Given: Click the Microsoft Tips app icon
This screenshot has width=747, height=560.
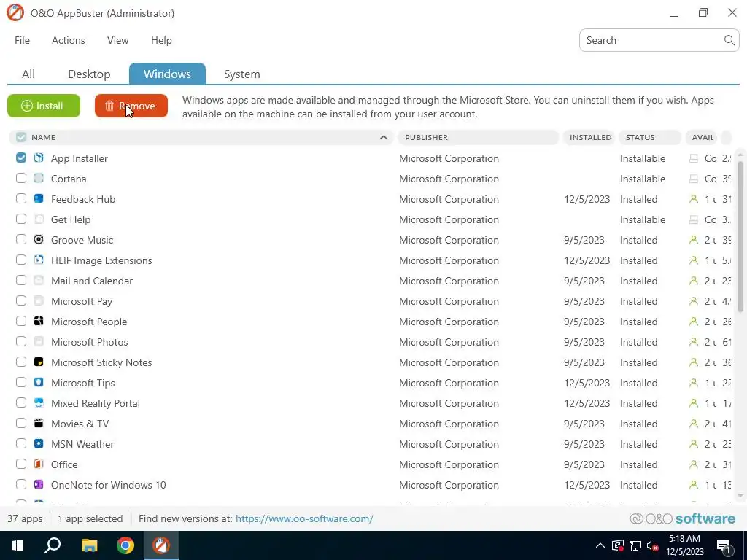Looking at the screenshot, I should 39,382.
